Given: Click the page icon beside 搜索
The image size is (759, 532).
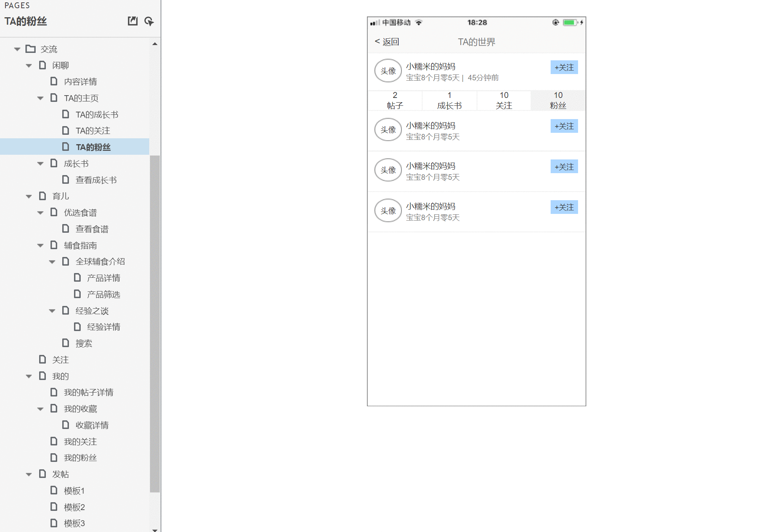Looking at the screenshot, I should (66, 343).
